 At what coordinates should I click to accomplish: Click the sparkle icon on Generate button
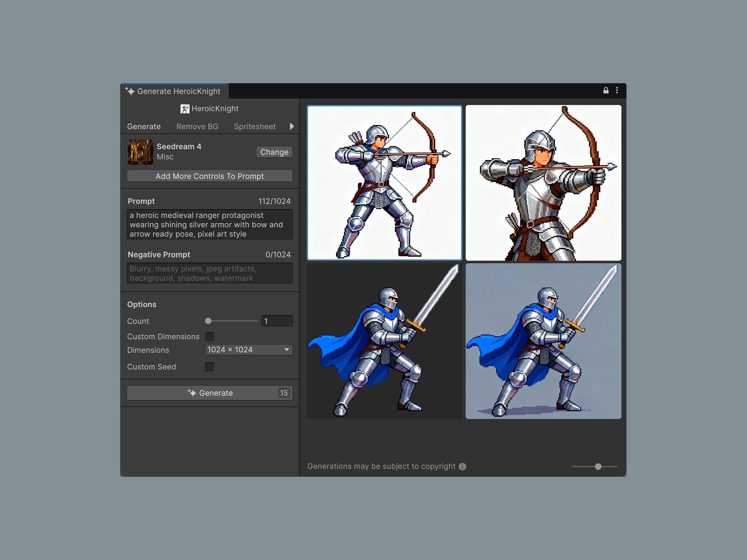pos(192,393)
